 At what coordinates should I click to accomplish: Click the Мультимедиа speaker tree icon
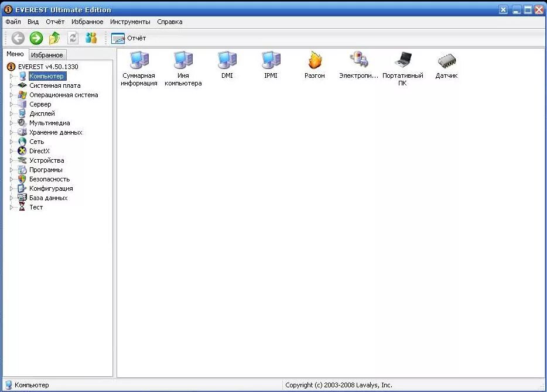(x=22, y=123)
